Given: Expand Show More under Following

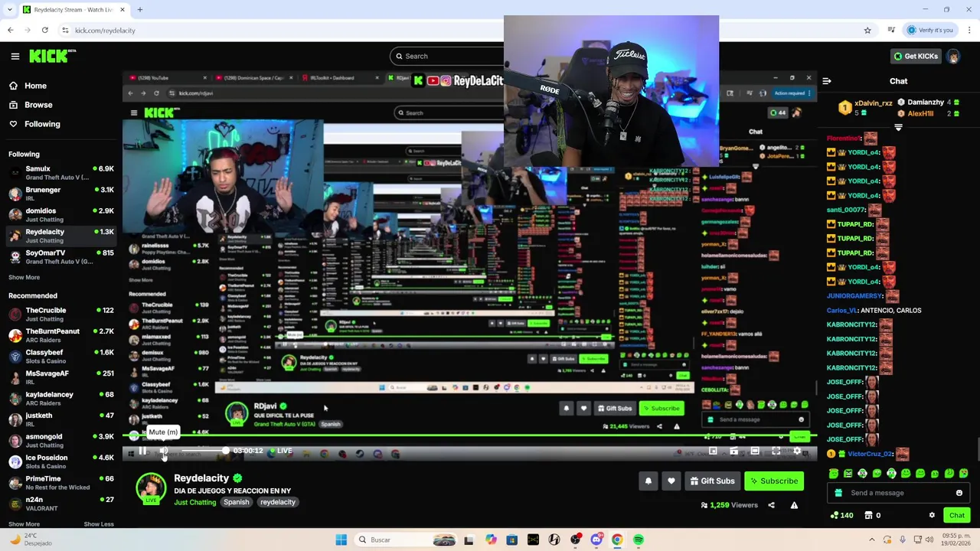Looking at the screenshot, I should (x=24, y=278).
